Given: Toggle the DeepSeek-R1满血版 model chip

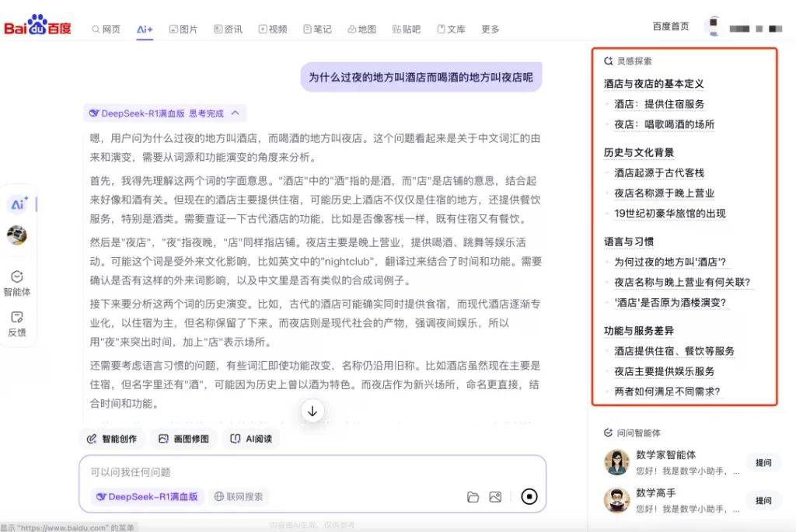Looking at the screenshot, I should [147, 496].
